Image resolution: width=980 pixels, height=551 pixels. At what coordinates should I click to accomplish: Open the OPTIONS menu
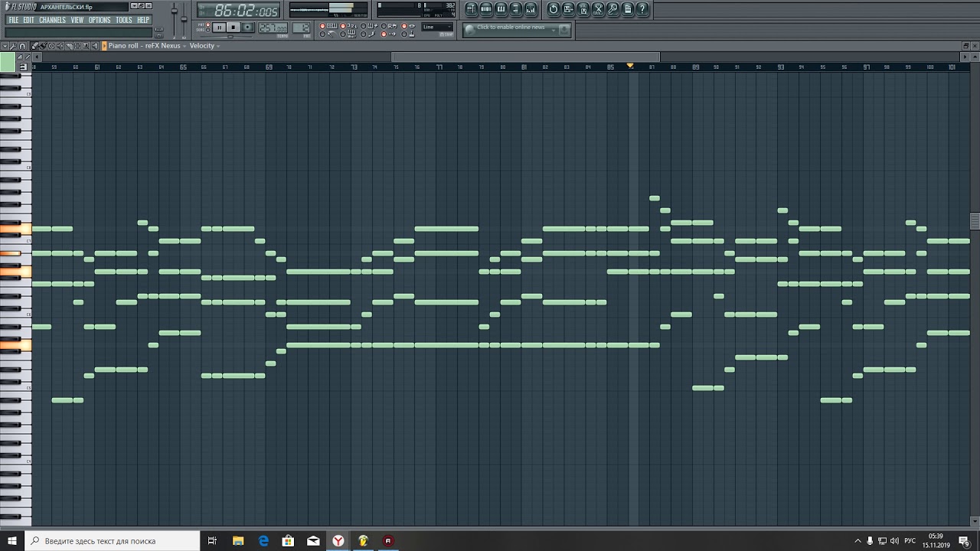click(100, 20)
